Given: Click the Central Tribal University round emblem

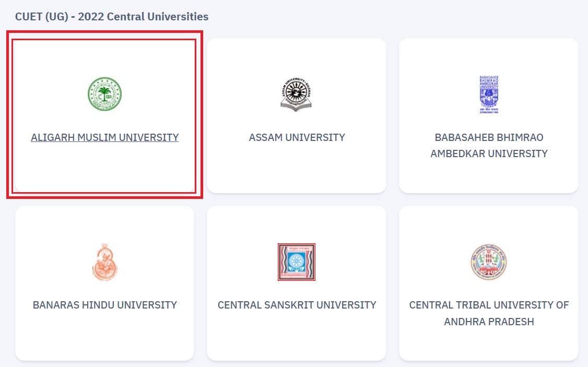Looking at the screenshot, I should point(489,262).
